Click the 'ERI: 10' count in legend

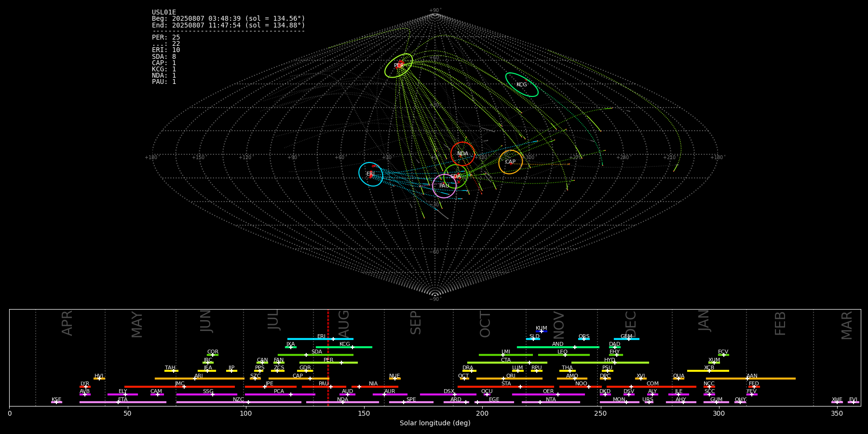166,50
